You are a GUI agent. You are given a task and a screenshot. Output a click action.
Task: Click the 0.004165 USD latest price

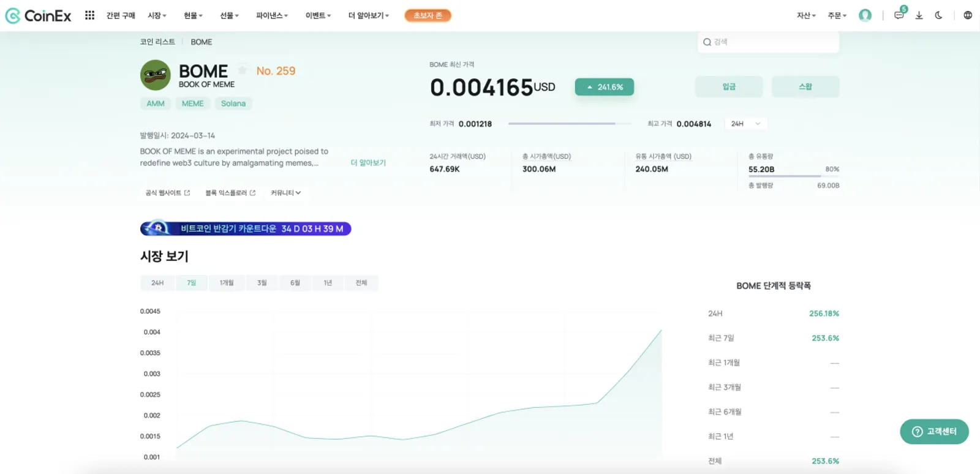click(492, 88)
